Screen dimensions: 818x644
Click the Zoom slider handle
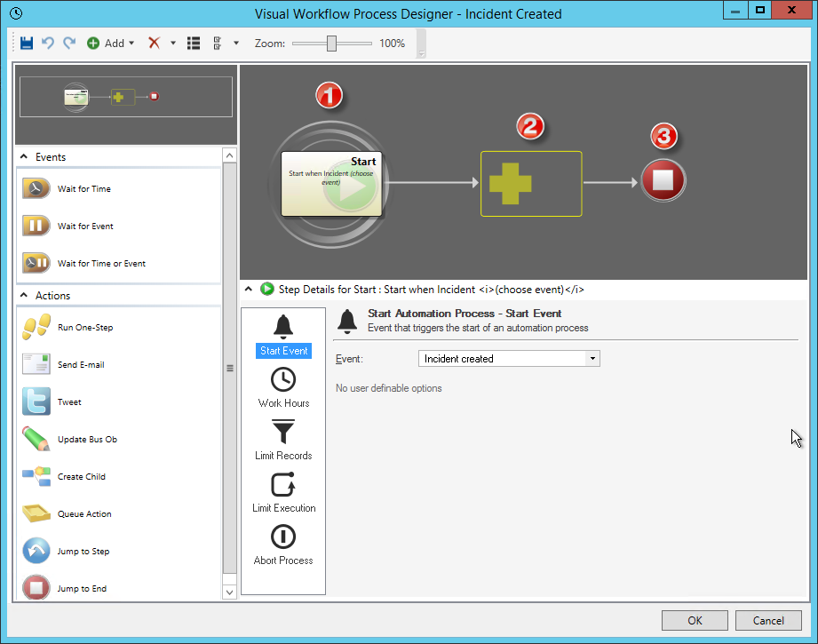click(332, 44)
